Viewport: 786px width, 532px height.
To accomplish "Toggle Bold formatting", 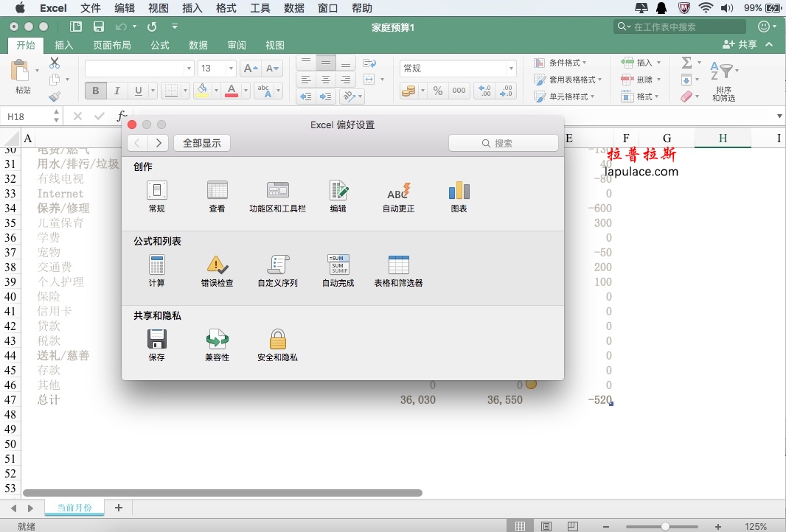I will click(95, 91).
